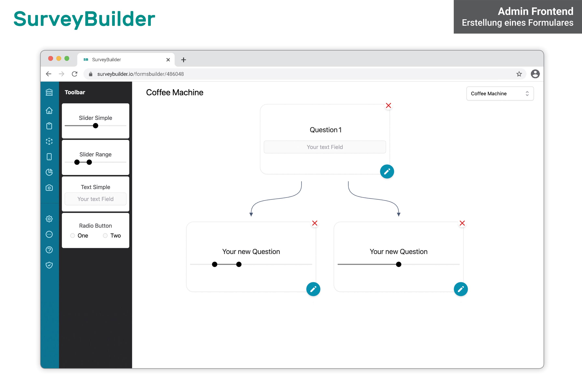Click the red close window button
Viewport: 582px width, 392px height.
(51, 58)
